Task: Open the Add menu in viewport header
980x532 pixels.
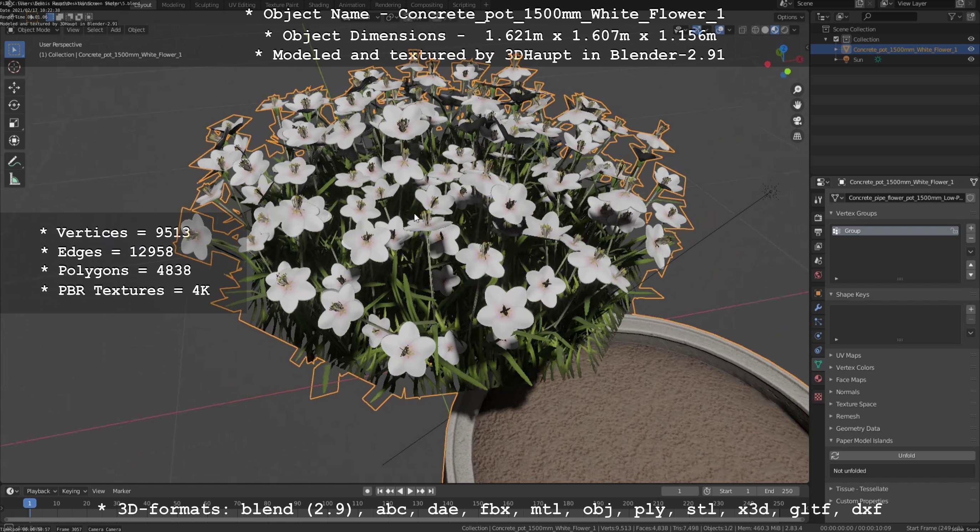Action: [x=116, y=30]
